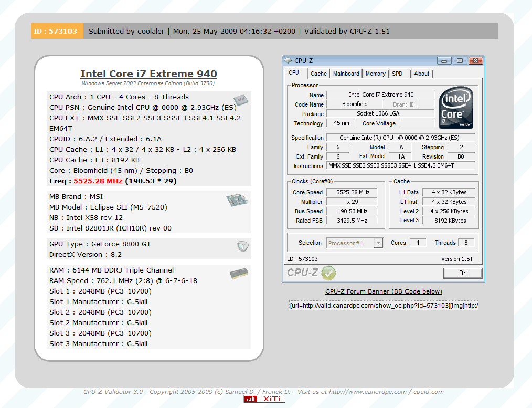Image resolution: width=532 pixels, height=408 pixels.
Task: Close the CPU-Z window
Action: click(x=476, y=61)
